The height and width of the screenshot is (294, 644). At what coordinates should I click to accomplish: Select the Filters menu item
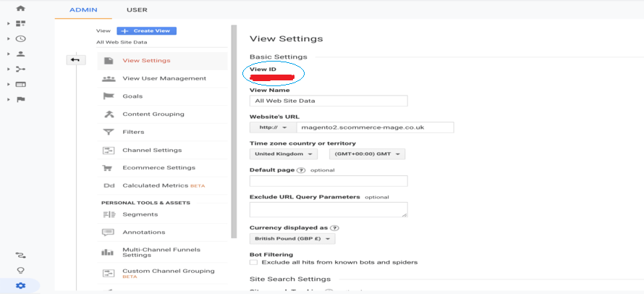(x=162, y=132)
